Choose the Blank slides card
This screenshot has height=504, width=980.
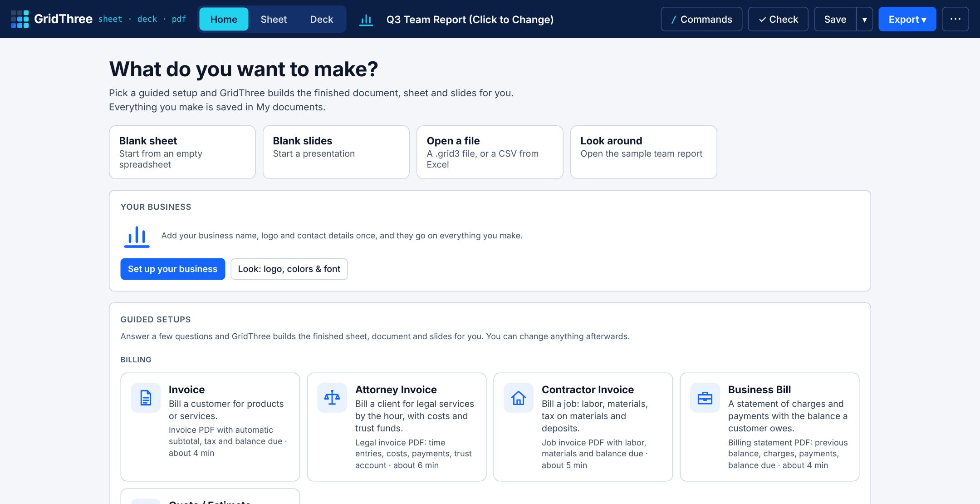(x=336, y=152)
